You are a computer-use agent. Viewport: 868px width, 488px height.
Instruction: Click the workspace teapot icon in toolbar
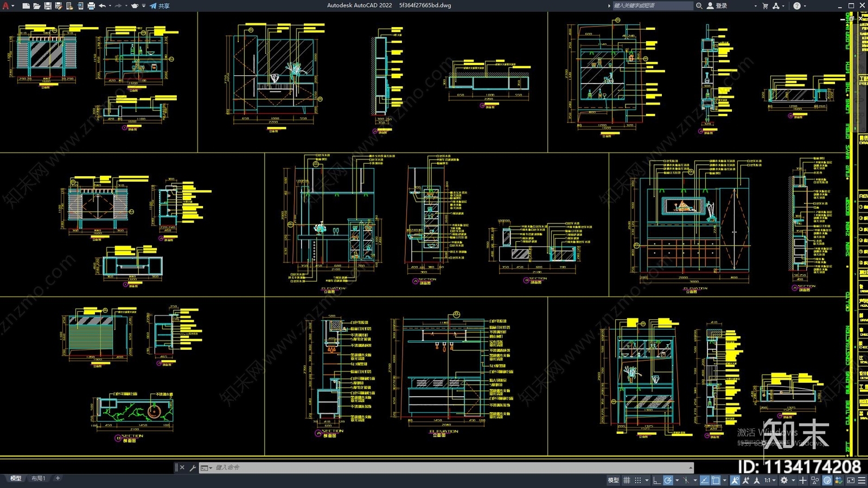pos(135,5)
